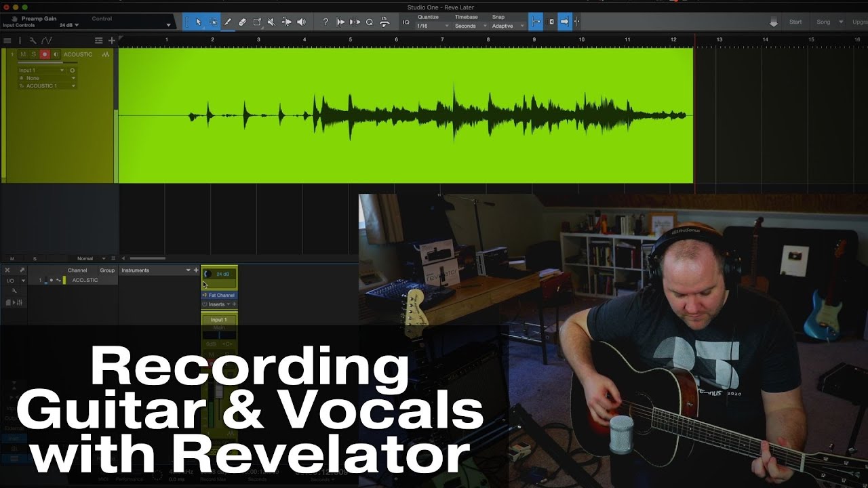
Task: Open track options wrench icon
Action: tap(32, 41)
